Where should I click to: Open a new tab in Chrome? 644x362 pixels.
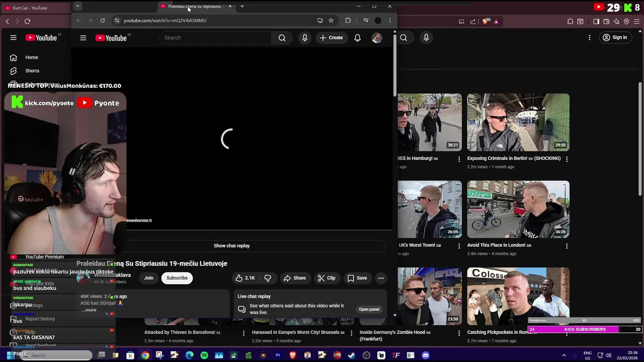pos(242,6)
